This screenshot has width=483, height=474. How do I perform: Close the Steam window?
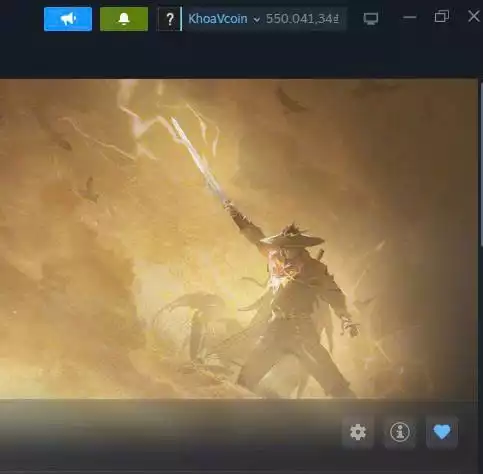click(x=474, y=16)
